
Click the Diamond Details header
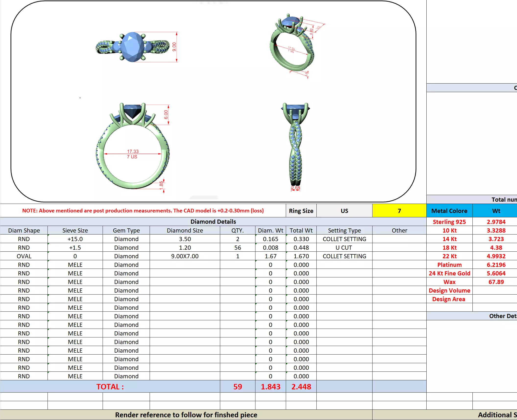213,222
